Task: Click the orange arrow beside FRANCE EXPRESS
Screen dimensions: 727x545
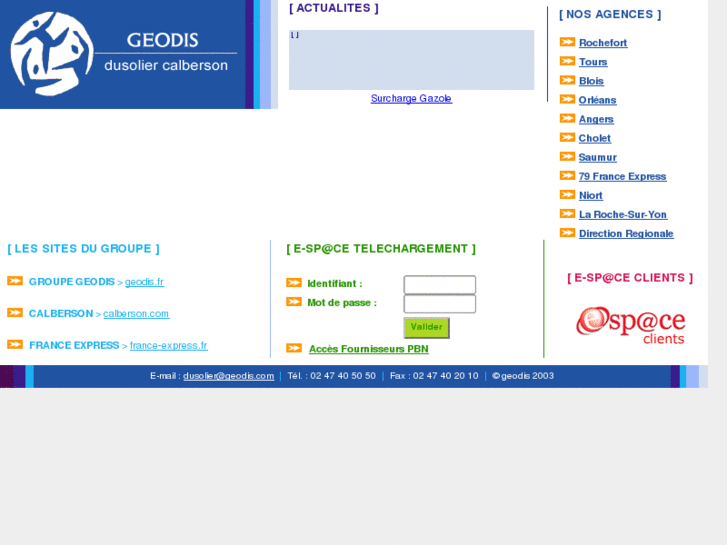Action: point(15,344)
